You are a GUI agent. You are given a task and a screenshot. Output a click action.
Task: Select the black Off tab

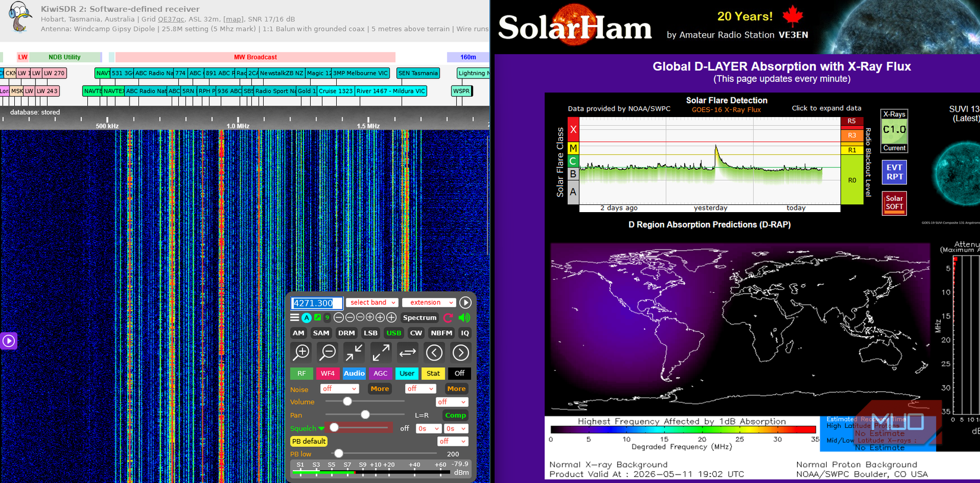coord(460,374)
